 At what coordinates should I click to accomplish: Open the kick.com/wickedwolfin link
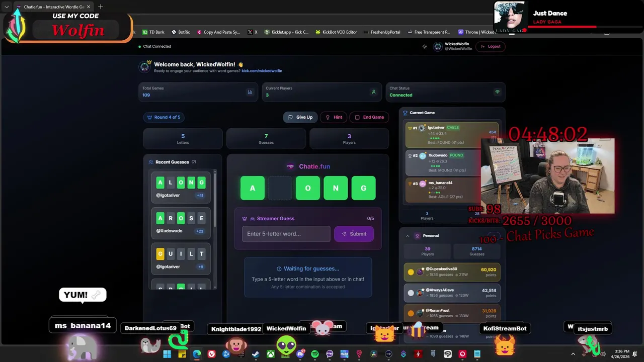pyautogui.click(x=262, y=71)
